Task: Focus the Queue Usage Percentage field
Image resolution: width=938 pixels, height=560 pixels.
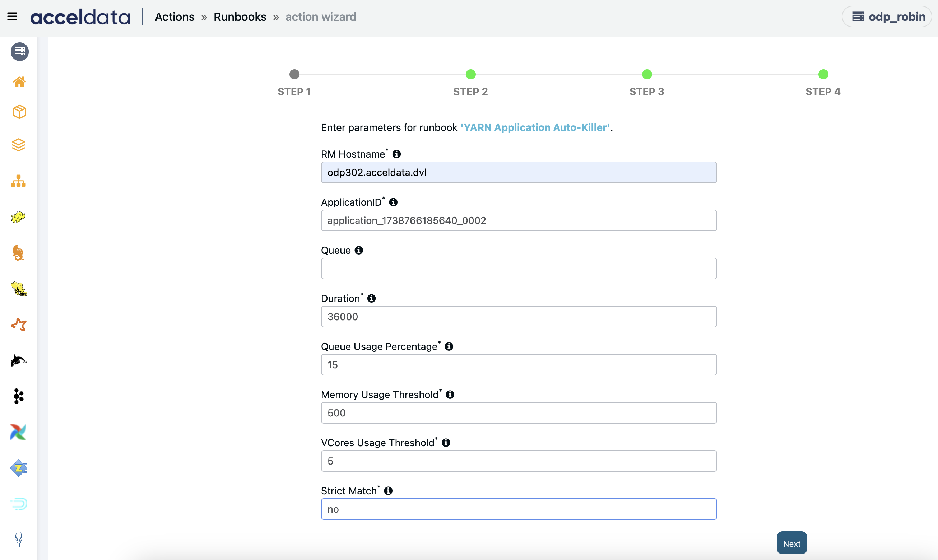Action: tap(519, 365)
